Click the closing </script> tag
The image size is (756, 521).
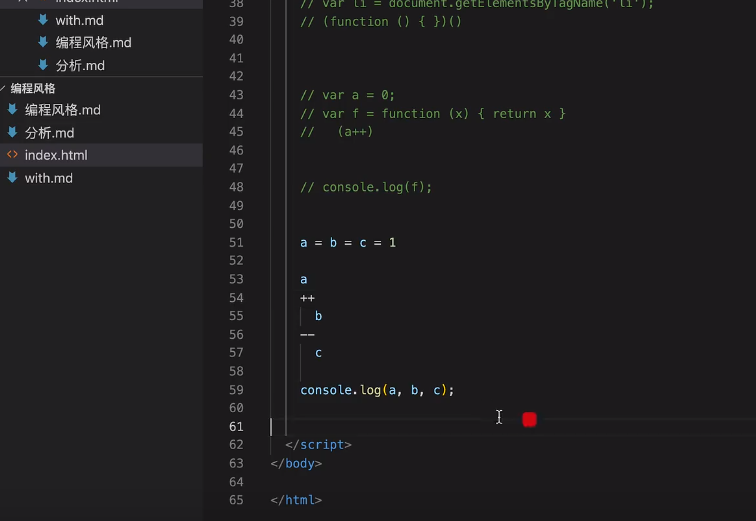(318, 444)
